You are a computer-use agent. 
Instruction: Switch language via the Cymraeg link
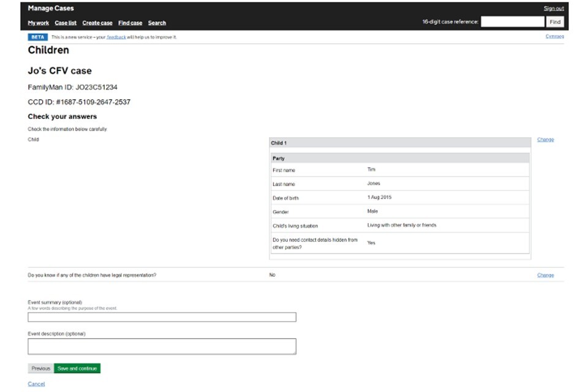[554, 37]
